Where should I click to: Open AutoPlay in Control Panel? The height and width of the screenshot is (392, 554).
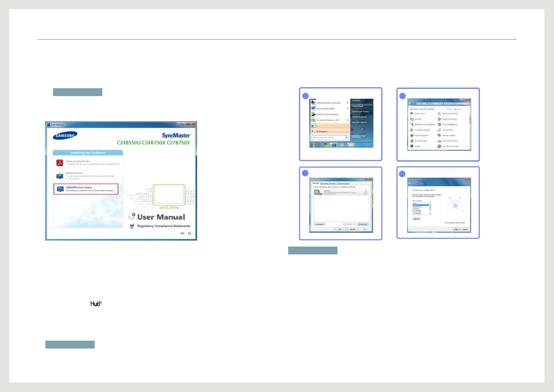click(416, 119)
